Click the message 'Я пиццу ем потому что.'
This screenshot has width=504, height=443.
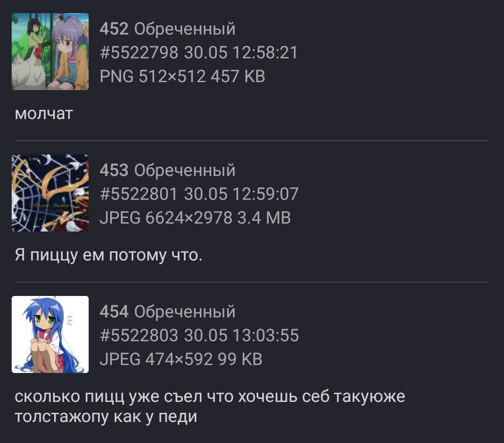[x=108, y=255]
